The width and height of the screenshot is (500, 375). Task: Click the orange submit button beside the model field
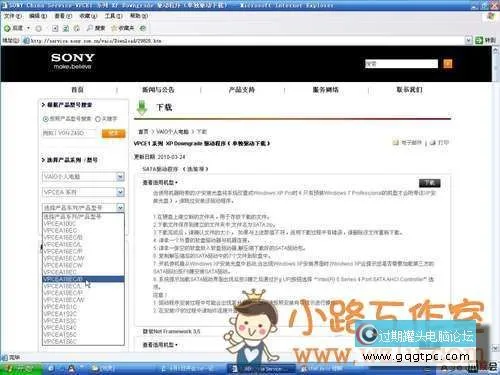(113, 133)
